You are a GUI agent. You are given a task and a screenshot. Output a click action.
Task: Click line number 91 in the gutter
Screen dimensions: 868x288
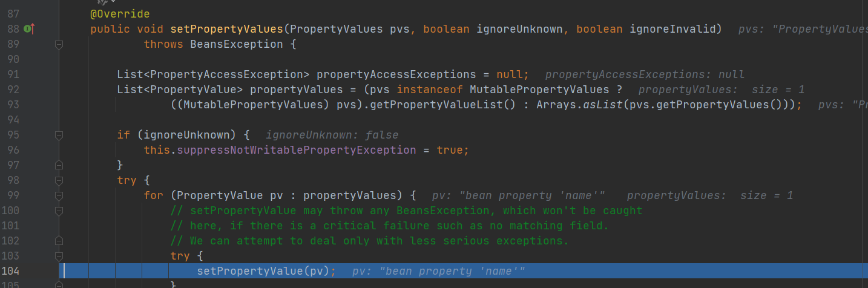click(x=13, y=74)
